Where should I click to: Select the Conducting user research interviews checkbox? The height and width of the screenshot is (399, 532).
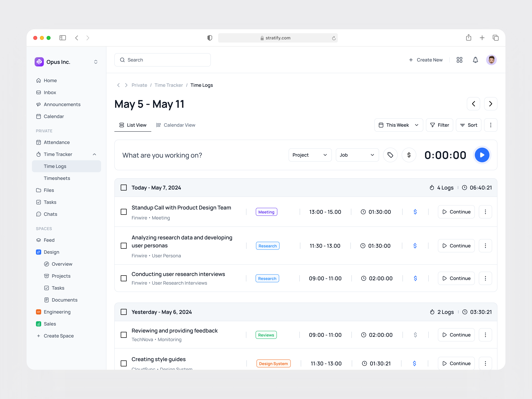(124, 278)
